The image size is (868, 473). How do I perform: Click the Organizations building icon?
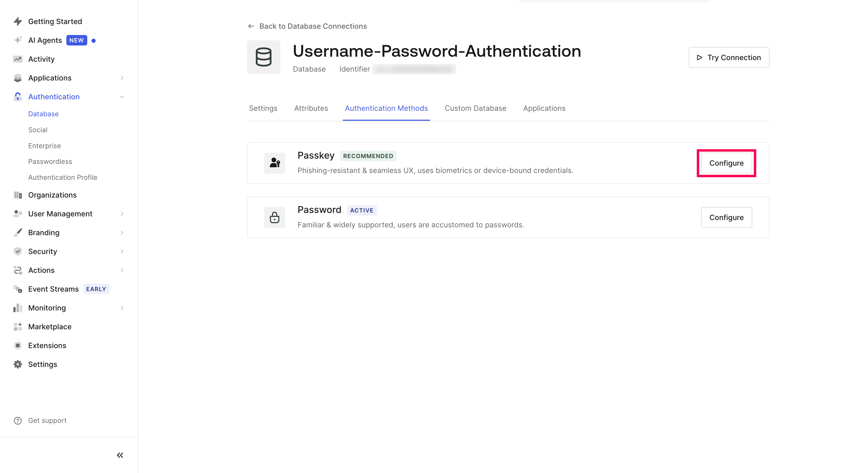[18, 195]
